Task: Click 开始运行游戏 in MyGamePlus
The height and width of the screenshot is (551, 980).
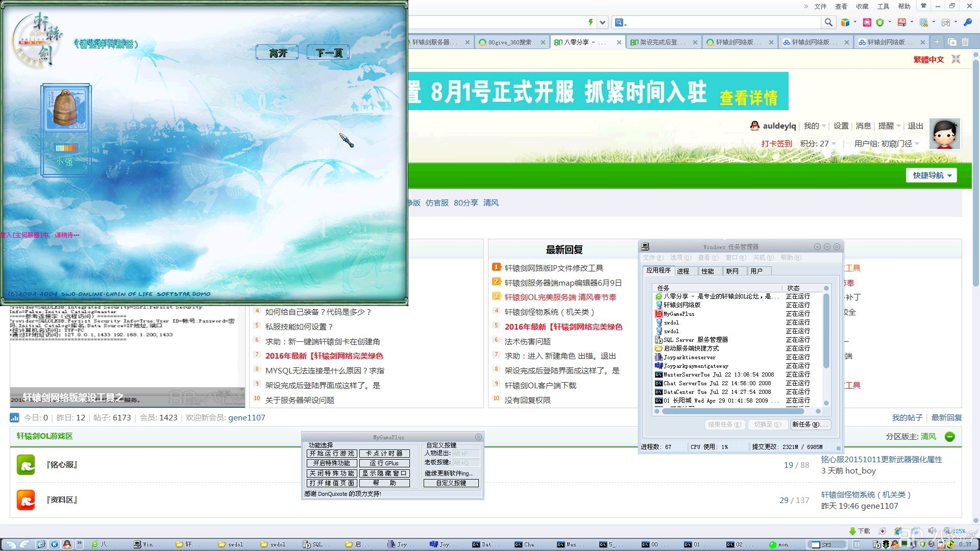Action: tap(332, 453)
